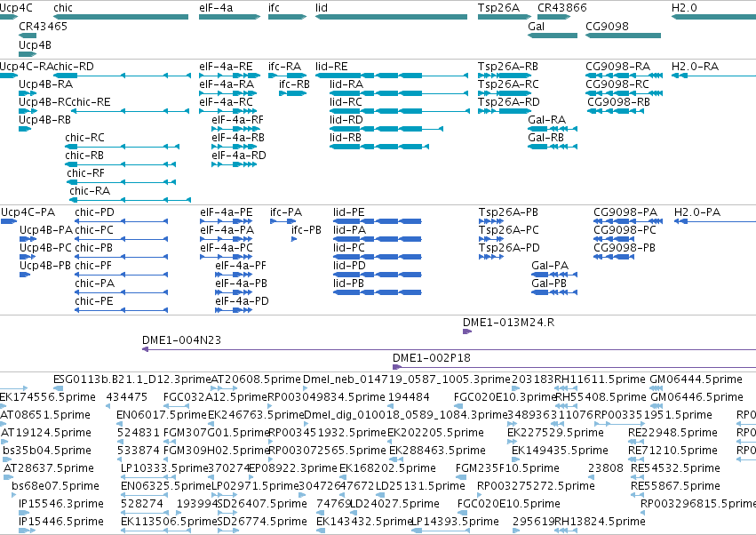
Task: Click the chic-RD transcript label
Action: point(73,66)
